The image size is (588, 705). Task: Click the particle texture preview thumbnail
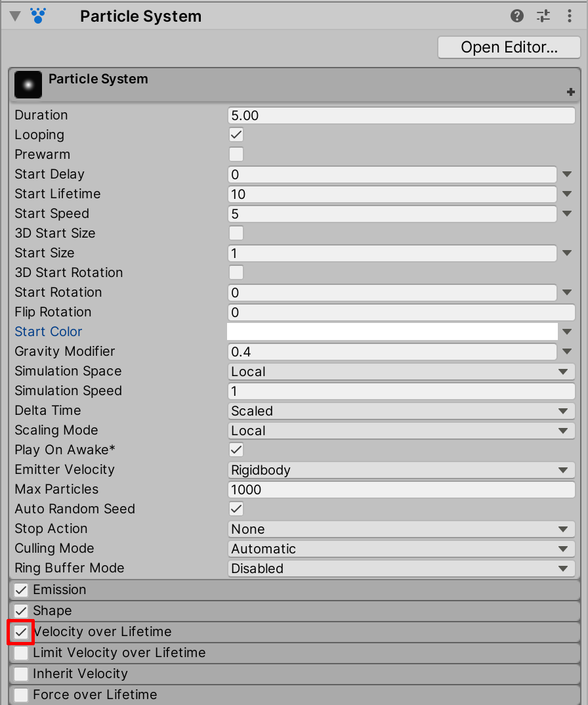pos(28,85)
